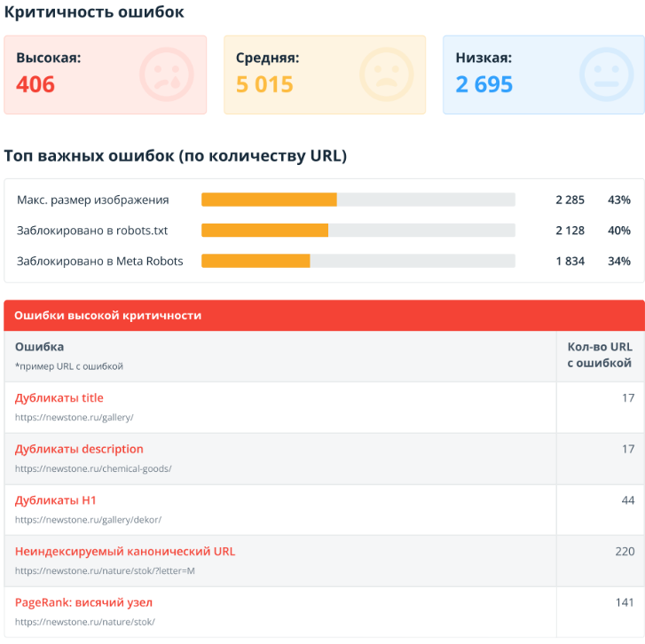
Task: Click the 'Заблокировано в Meta Robots' label
Action: 99,261
